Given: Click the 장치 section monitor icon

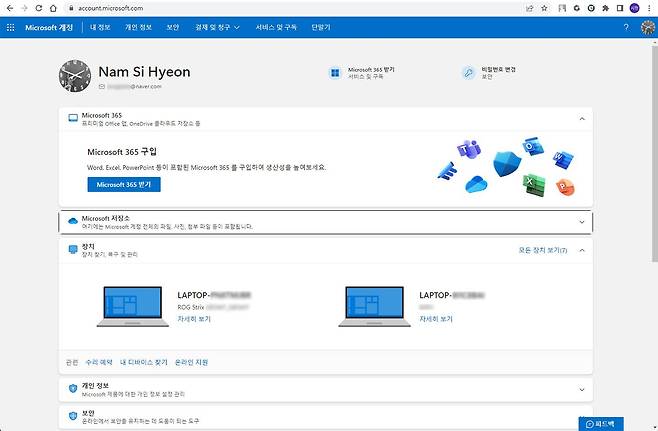Looking at the screenshot, I should (x=73, y=250).
